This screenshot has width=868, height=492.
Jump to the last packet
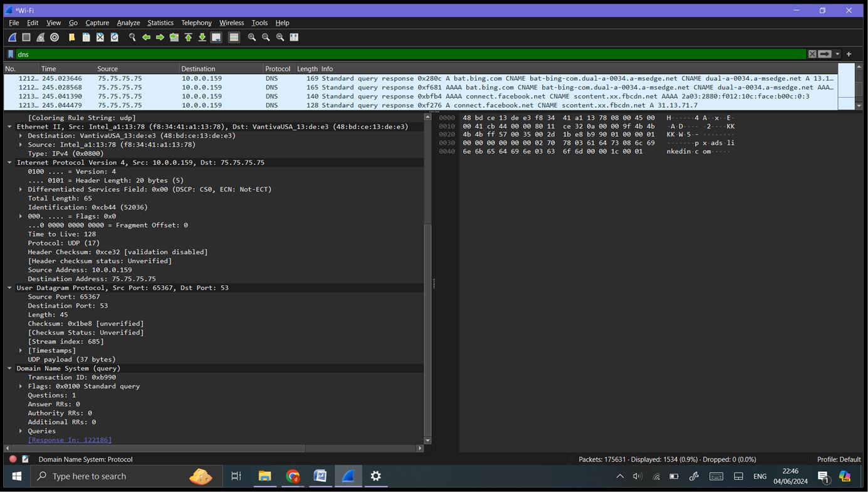[202, 37]
